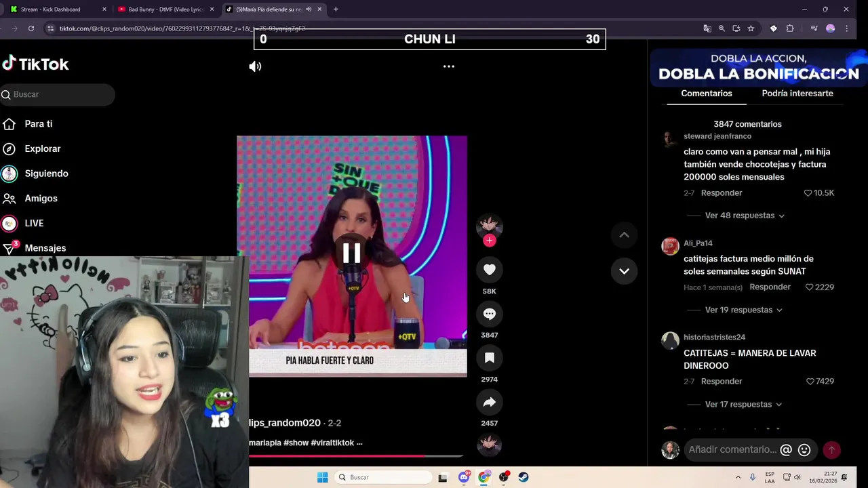
Task: Show hidden system tray icons
Action: click(x=738, y=477)
